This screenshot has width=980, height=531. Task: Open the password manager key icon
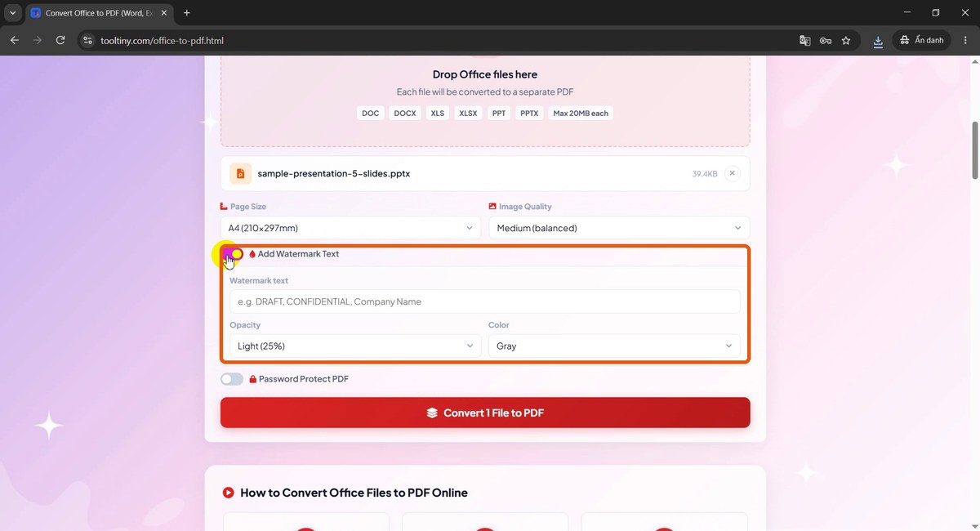[x=826, y=40]
